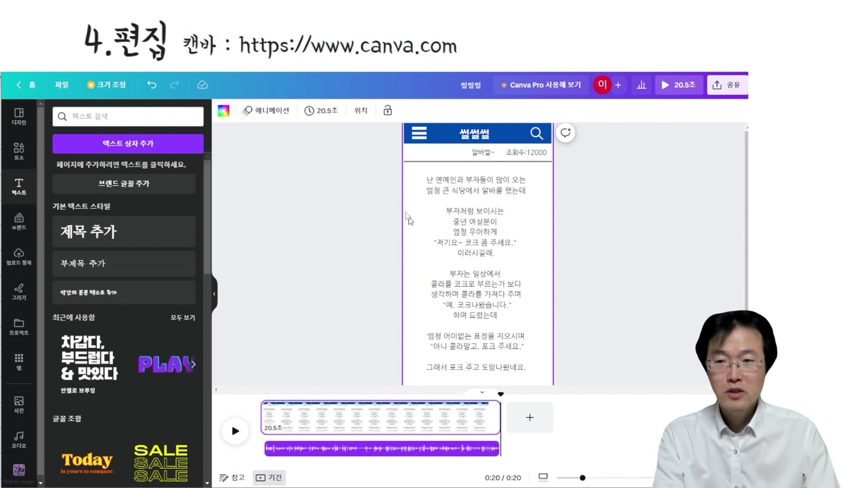This screenshot has height=488, width=868.
Task: Select the purple audio track waveform
Action: click(x=382, y=448)
